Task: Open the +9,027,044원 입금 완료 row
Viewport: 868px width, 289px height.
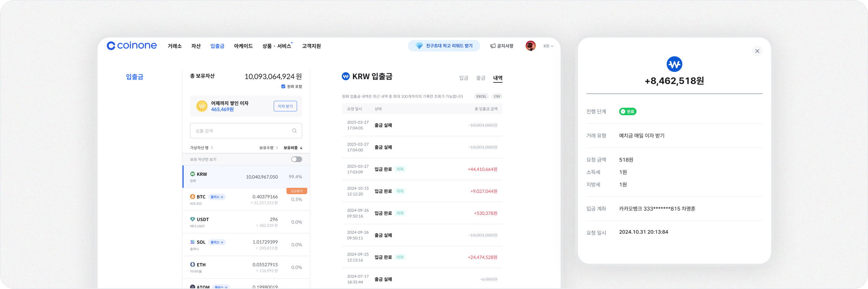Action: click(422, 191)
